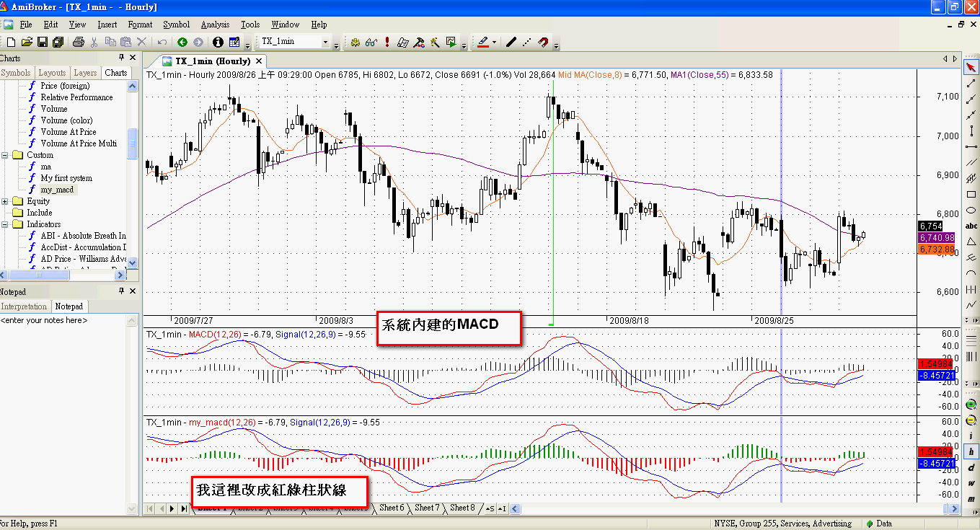980x530 pixels.
Task: Click the Data status bar indicator
Action: (x=879, y=524)
